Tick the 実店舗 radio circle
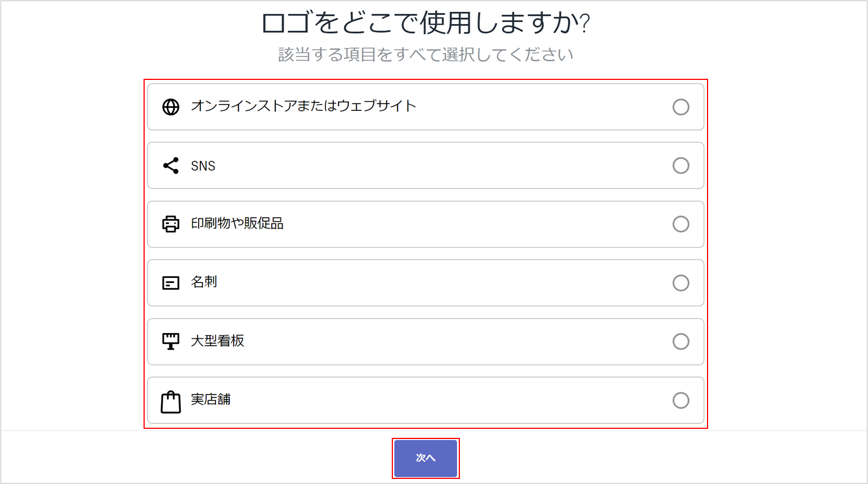Image resolution: width=868 pixels, height=484 pixels. (x=681, y=400)
